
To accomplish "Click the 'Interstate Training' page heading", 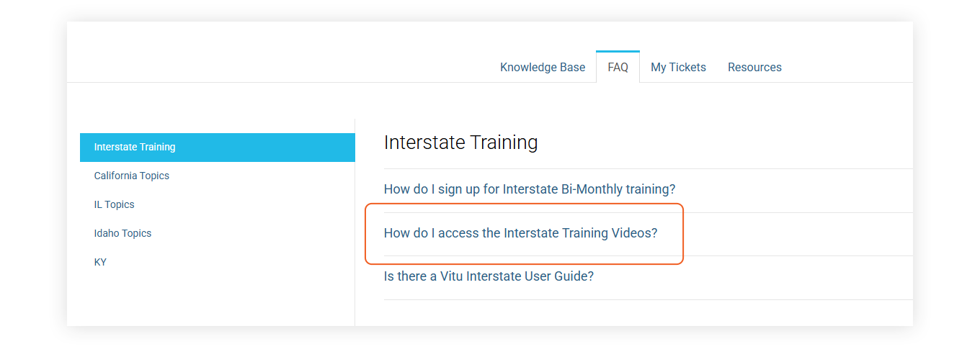I will click(460, 142).
